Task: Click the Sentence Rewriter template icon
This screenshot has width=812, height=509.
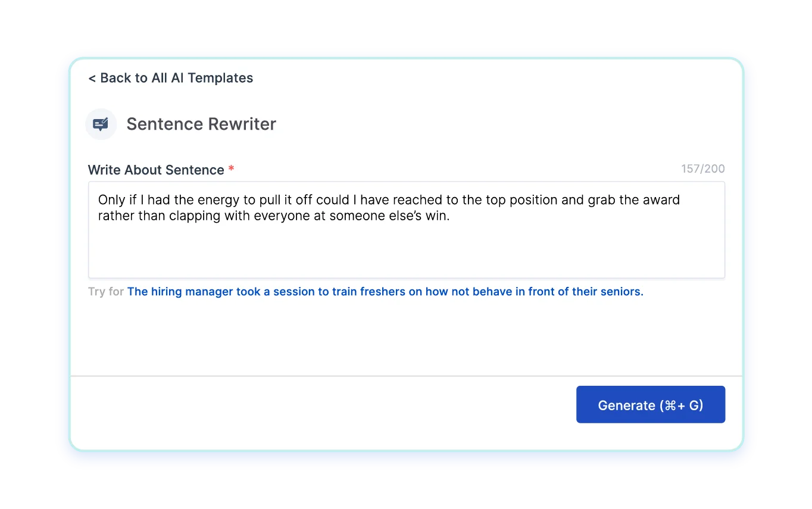Action: coord(101,124)
